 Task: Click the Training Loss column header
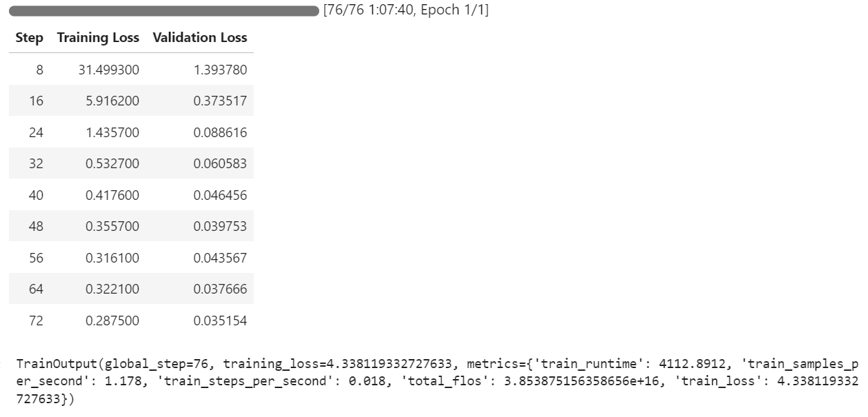tap(98, 38)
